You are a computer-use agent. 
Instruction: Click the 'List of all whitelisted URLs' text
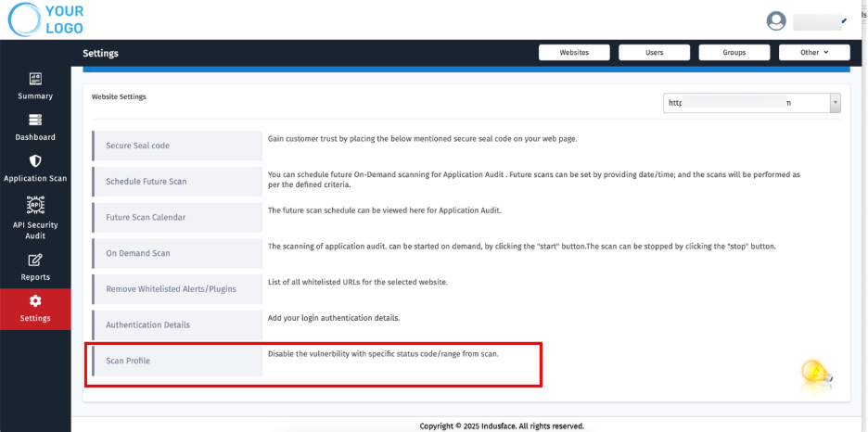358,282
